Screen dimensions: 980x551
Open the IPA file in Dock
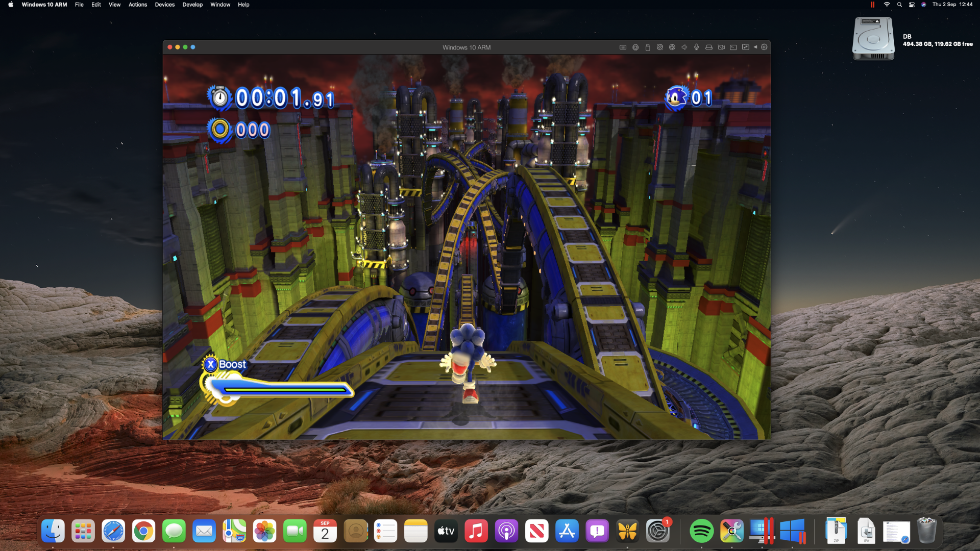(866, 531)
